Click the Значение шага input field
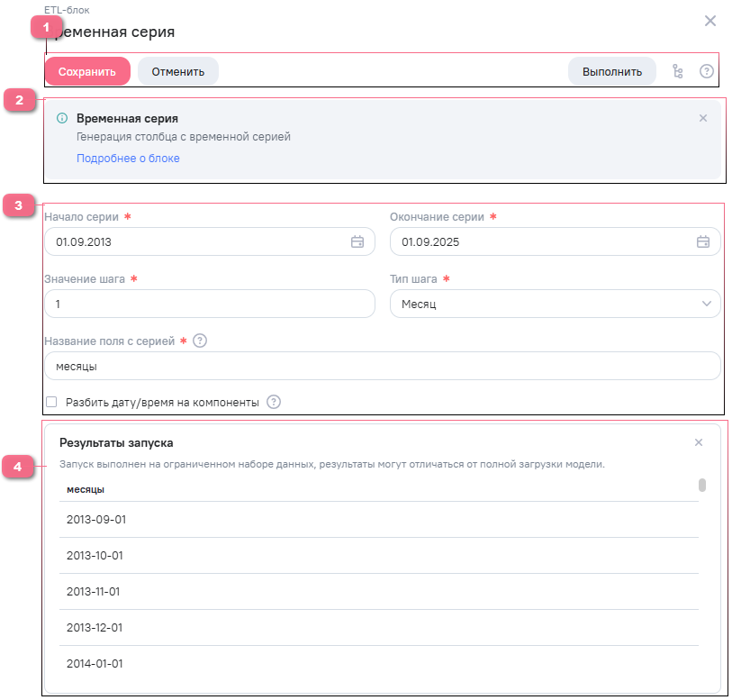The height and width of the screenshot is (700, 732). [209, 305]
